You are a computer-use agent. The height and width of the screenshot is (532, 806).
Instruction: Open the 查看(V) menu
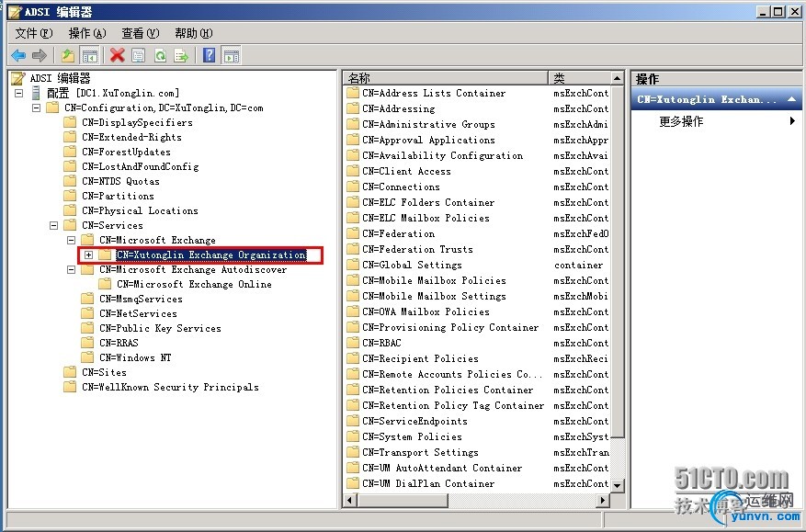141,33
